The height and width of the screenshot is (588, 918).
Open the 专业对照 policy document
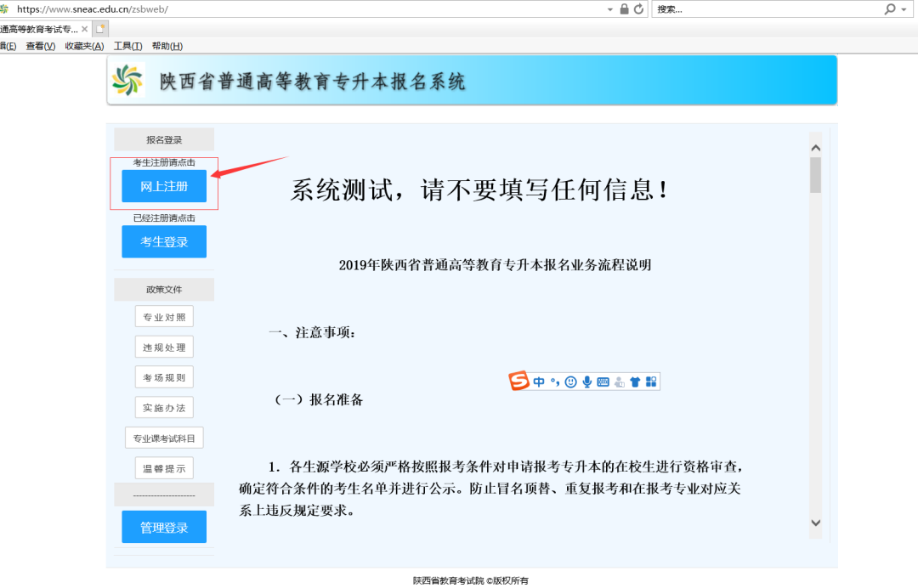click(x=164, y=317)
